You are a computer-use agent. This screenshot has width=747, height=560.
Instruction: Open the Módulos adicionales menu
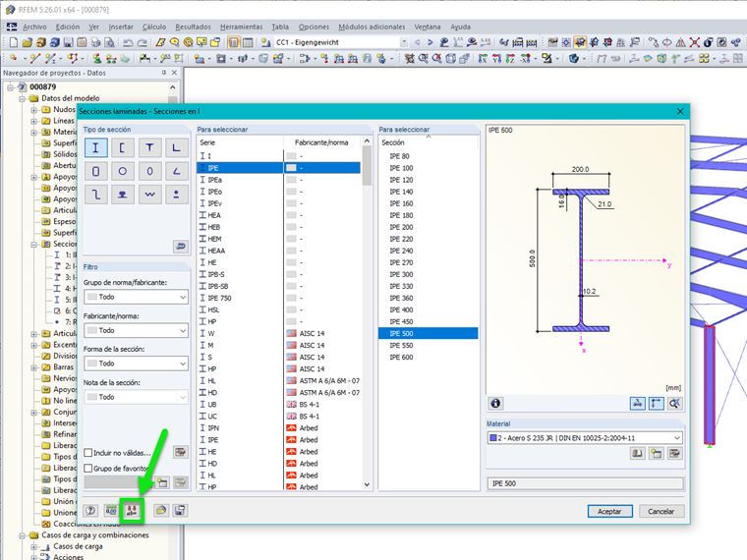coord(372,27)
